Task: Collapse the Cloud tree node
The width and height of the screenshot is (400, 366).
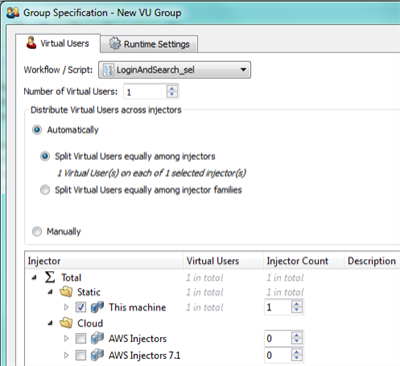Action: (50, 323)
